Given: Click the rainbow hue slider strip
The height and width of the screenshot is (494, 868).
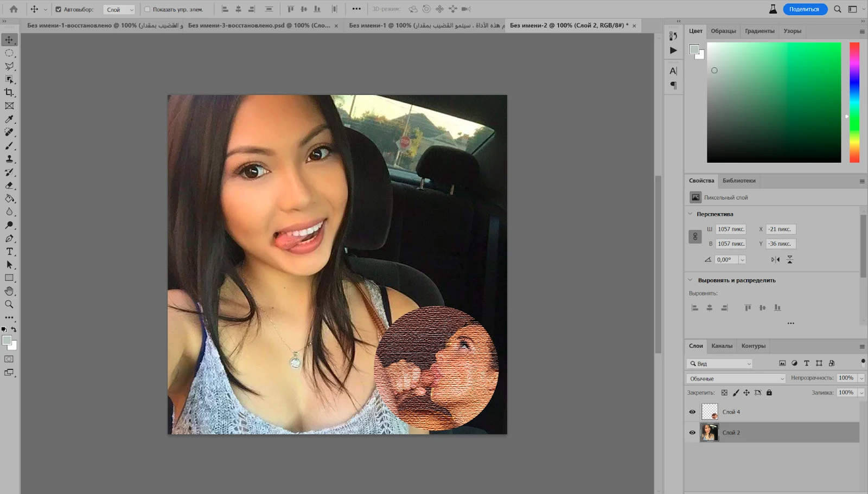Looking at the screenshot, I should pyautogui.click(x=854, y=102).
